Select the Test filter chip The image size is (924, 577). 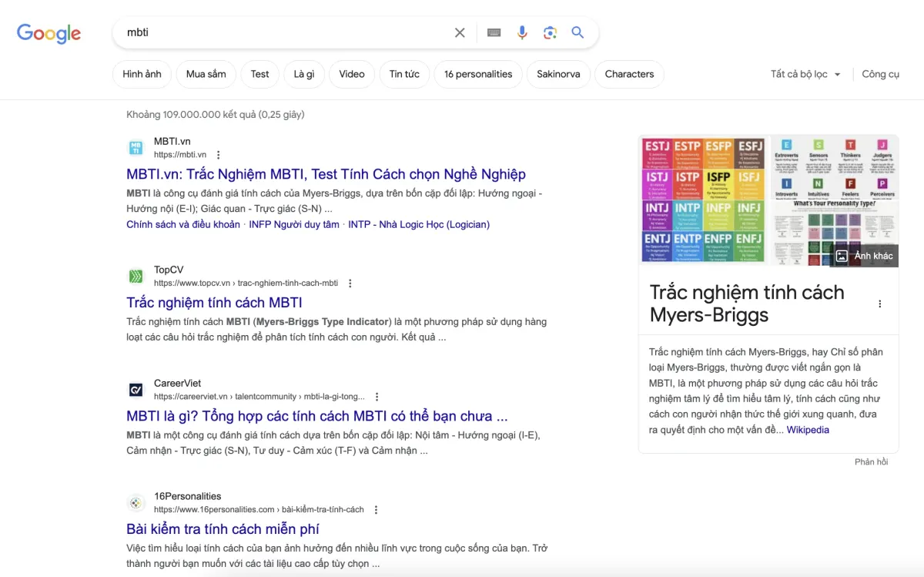260,74
